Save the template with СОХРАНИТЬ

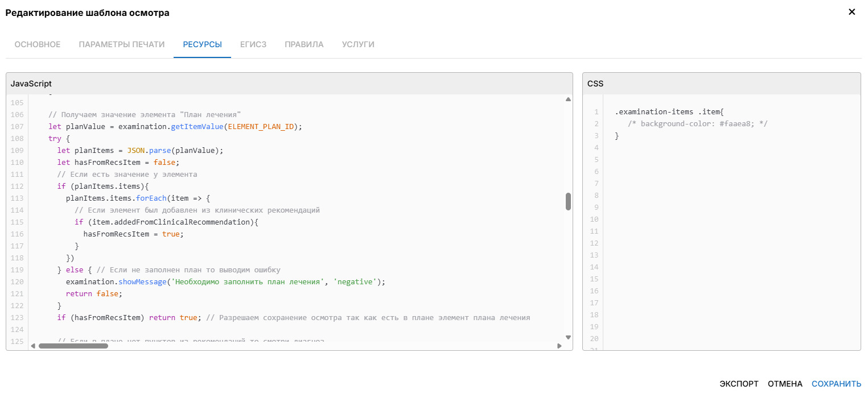pyautogui.click(x=836, y=384)
